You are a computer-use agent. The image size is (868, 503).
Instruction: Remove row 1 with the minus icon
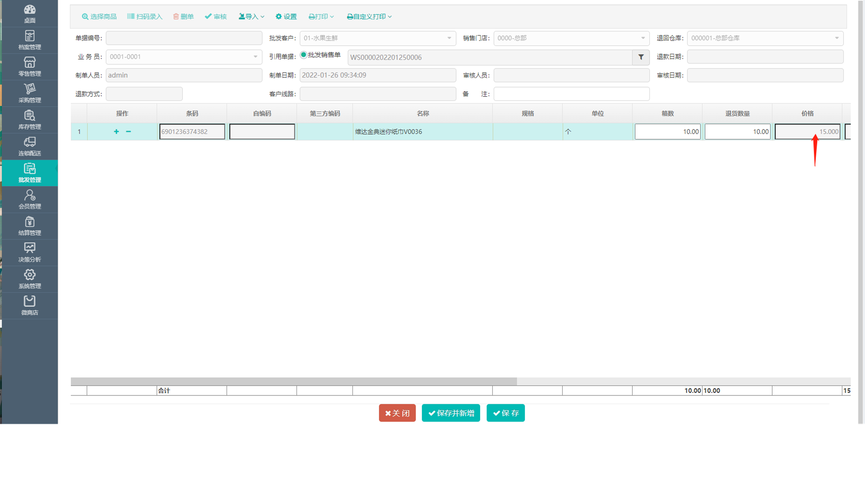(128, 132)
